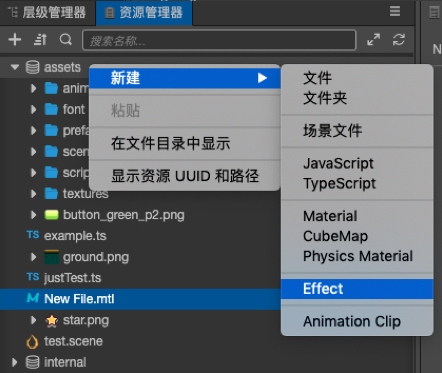Collapse the assets tree root
The height and width of the screenshot is (373, 442).
click(15, 67)
